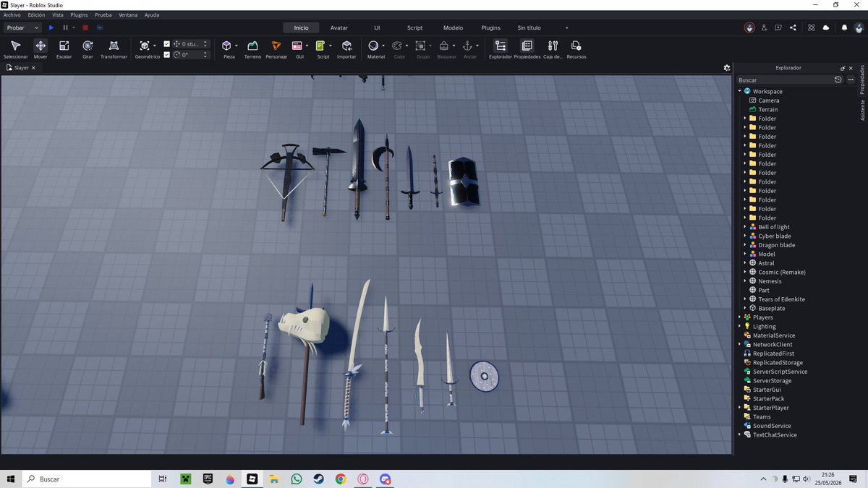Viewport: 868px width, 488px height.
Task: Select the Seleccionar arrow tool
Action: [x=15, y=48]
